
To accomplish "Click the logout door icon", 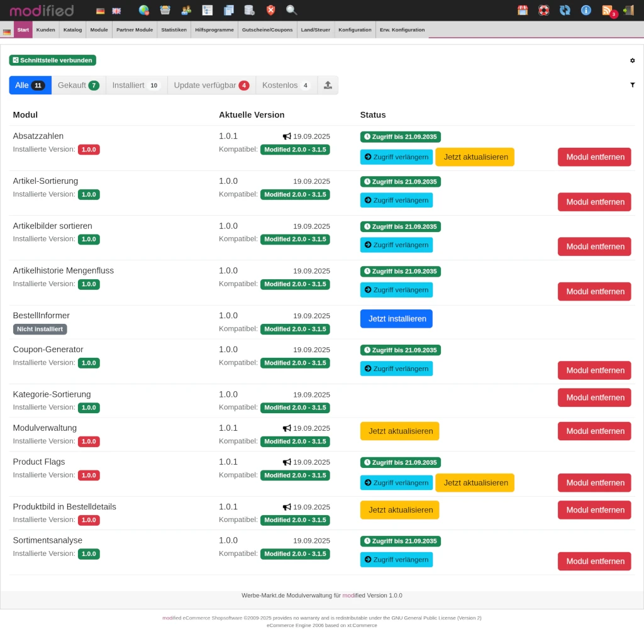I will point(628,10).
